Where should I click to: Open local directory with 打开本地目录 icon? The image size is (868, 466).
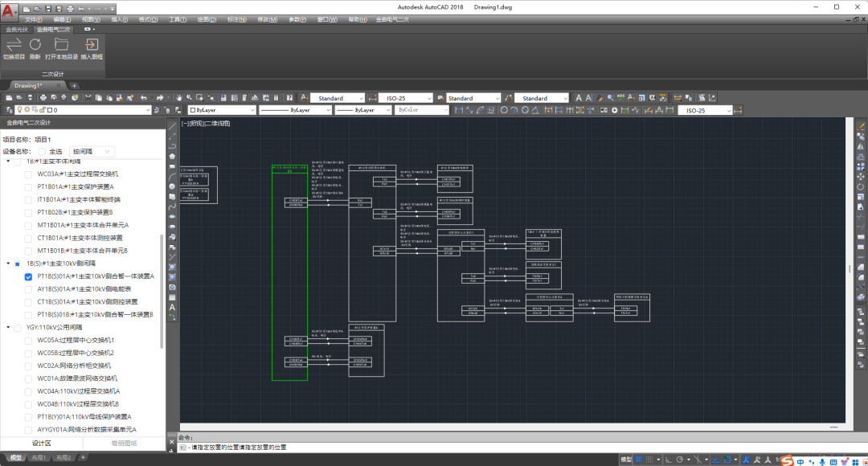[61, 45]
